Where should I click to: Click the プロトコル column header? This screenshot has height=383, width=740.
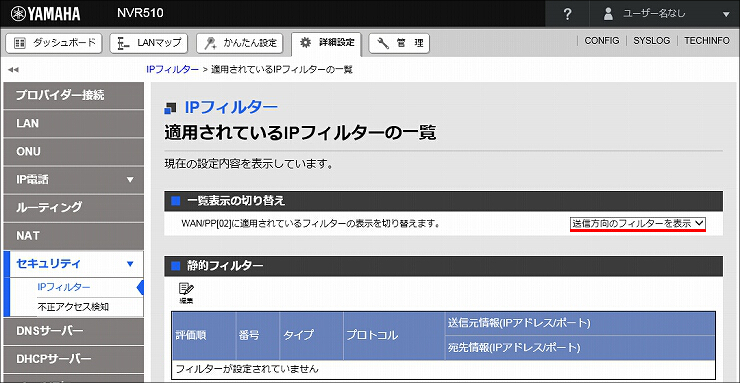click(394, 336)
